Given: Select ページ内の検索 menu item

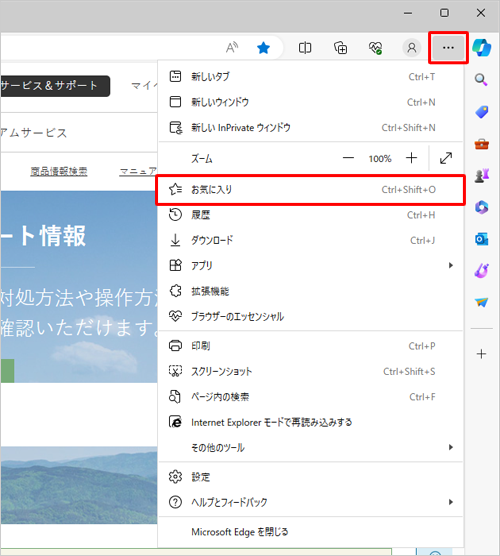Looking at the screenshot, I should pyautogui.click(x=311, y=397).
